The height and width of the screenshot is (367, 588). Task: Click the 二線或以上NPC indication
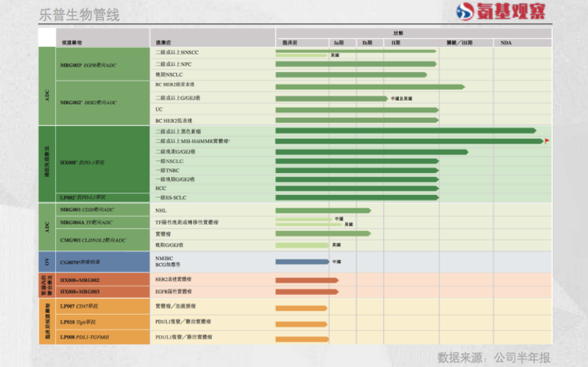174,64
